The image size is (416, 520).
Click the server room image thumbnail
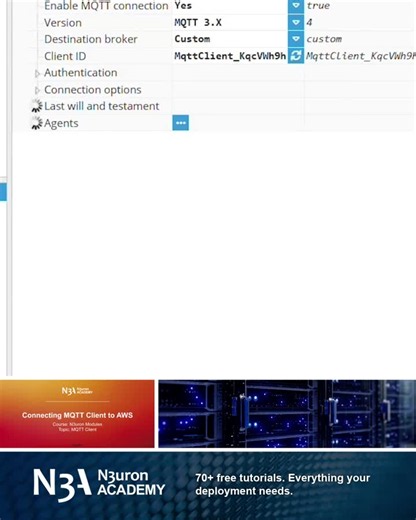(287, 414)
